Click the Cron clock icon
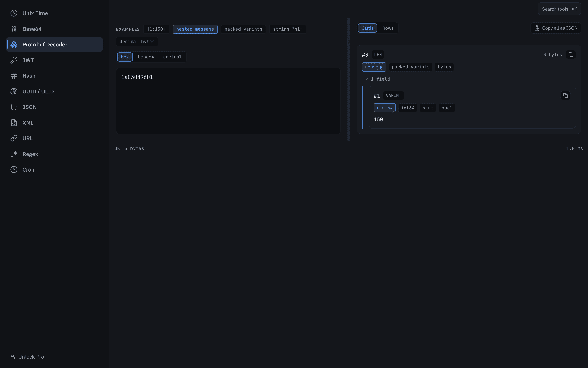This screenshot has width=588, height=368. [14, 169]
